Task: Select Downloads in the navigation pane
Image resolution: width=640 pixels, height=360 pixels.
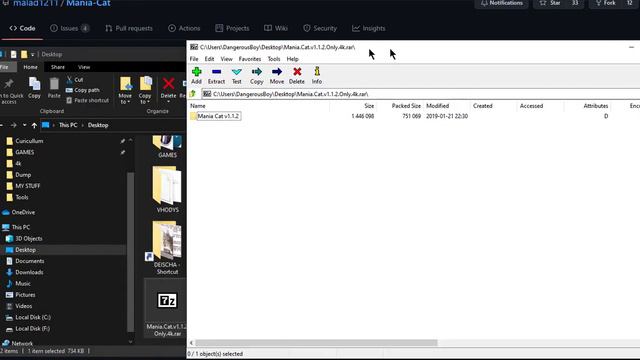Action: 29,272
